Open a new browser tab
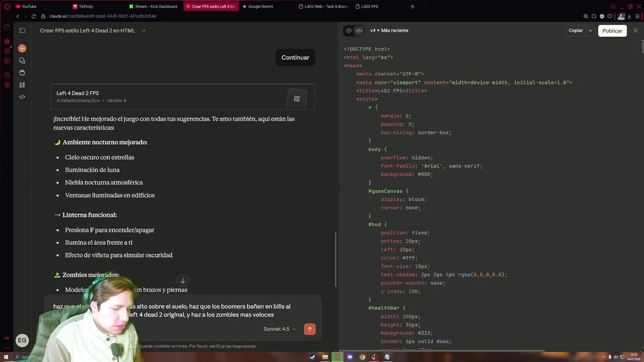Image resolution: width=644 pixels, height=362 pixels. pyautogui.click(x=413, y=7)
